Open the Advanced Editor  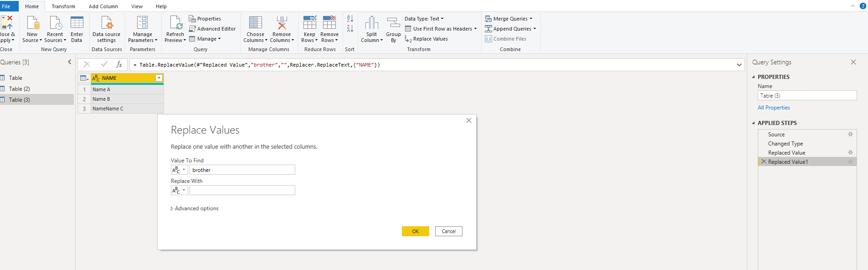[212, 29]
